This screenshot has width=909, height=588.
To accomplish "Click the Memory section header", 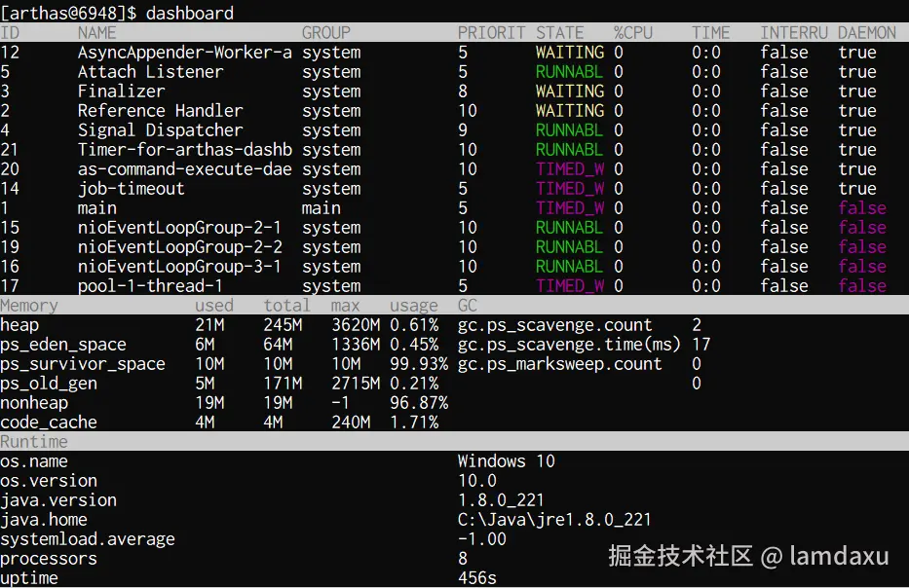I will pyautogui.click(x=29, y=306).
